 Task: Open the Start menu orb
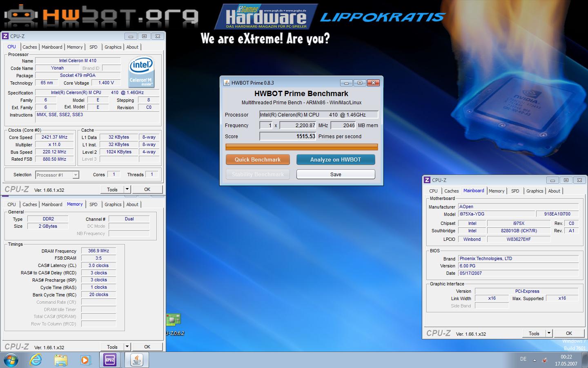11,360
